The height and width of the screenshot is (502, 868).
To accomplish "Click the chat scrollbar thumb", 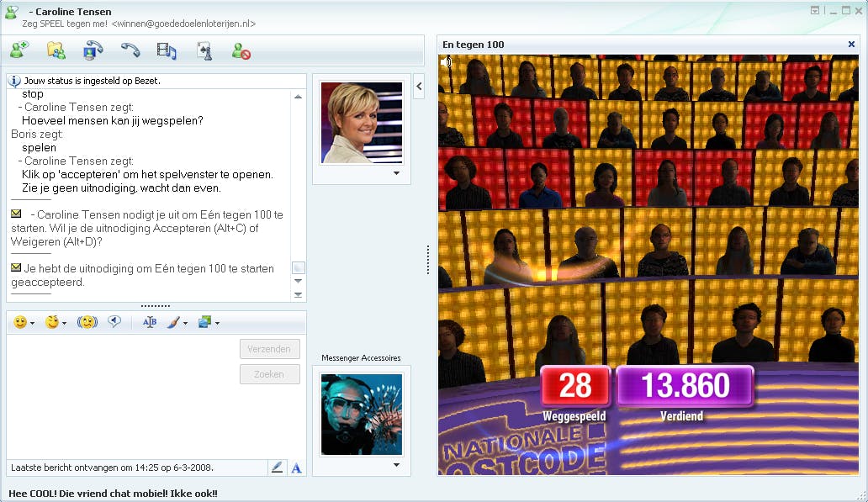I will point(298,268).
